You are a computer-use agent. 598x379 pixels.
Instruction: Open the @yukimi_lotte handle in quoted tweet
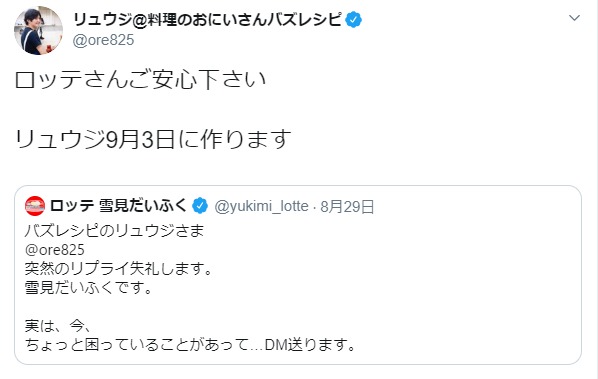tap(261, 206)
